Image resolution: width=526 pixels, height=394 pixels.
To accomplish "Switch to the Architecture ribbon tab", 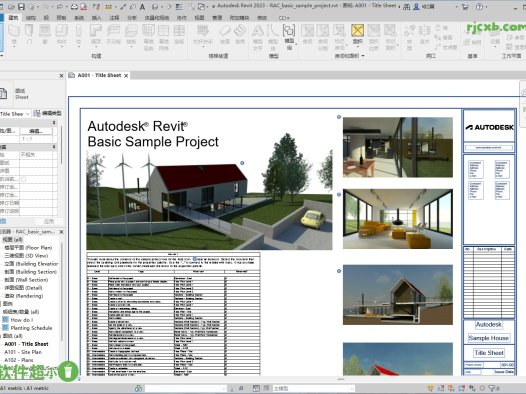I will click(x=13, y=18).
